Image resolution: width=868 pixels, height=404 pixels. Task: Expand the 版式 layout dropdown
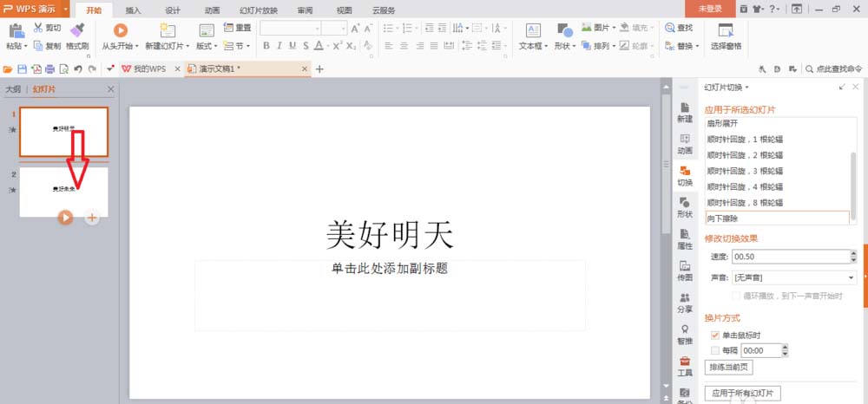(x=214, y=47)
